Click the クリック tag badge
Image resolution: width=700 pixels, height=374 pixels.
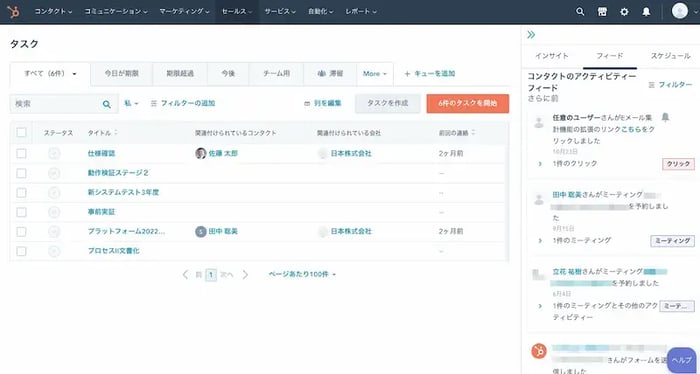pos(678,164)
